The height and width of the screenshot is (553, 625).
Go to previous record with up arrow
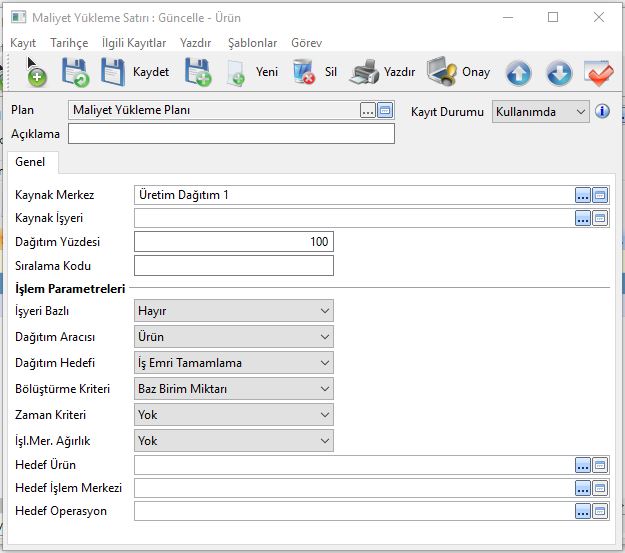[518, 73]
